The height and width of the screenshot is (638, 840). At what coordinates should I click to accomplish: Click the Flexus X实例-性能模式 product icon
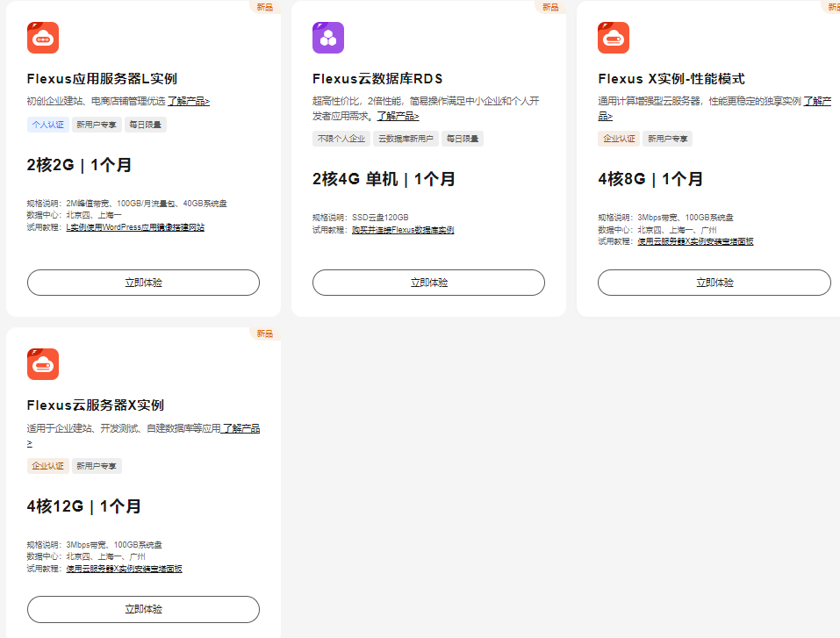pos(614,38)
